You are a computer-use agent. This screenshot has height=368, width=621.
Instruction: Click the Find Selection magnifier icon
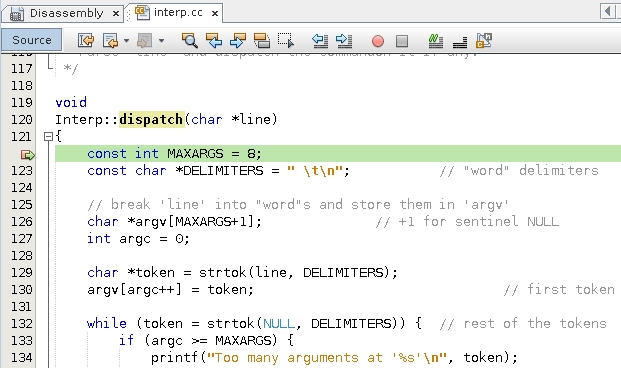point(190,40)
